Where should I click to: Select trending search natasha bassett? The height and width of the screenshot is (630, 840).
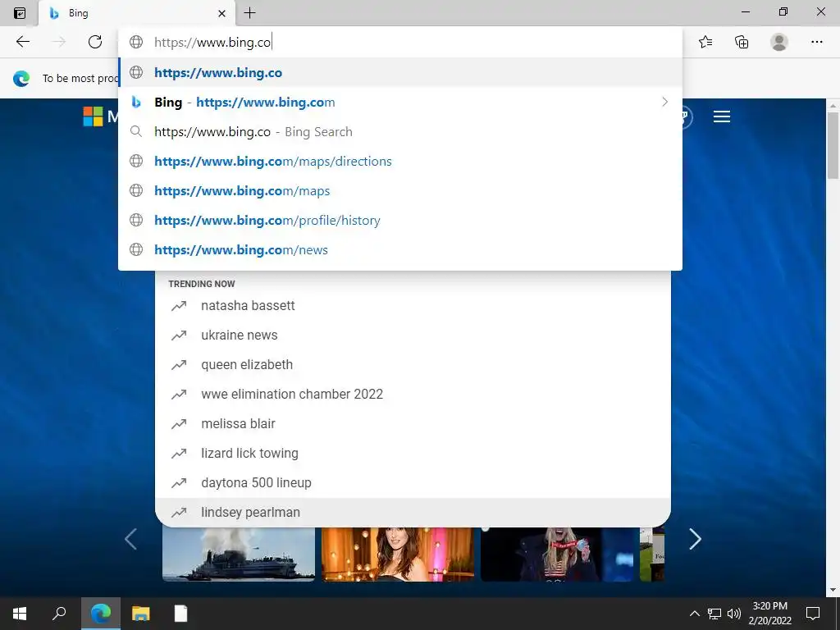coord(413,305)
